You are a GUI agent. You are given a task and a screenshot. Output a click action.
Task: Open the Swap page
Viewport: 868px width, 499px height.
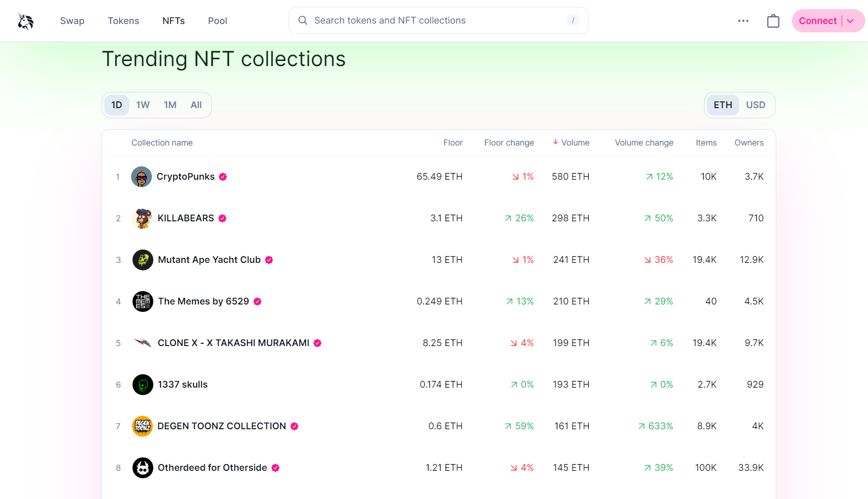pyautogui.click(x=72, y=21)
